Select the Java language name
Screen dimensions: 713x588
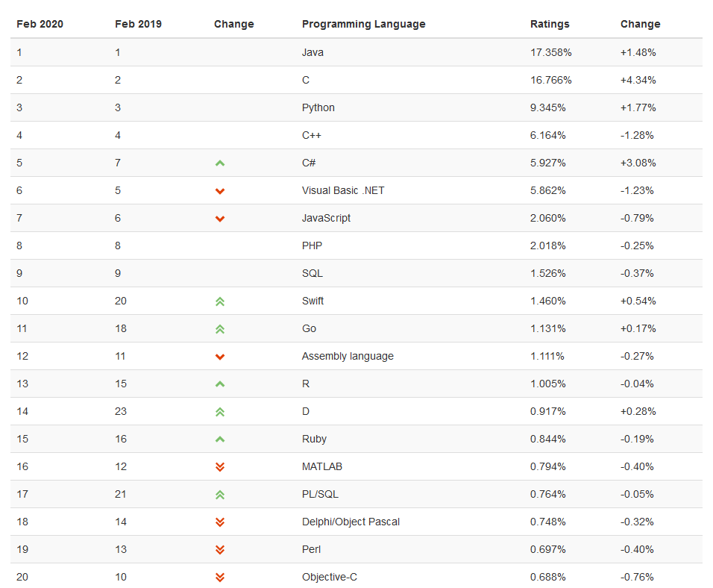click(312, 52)
